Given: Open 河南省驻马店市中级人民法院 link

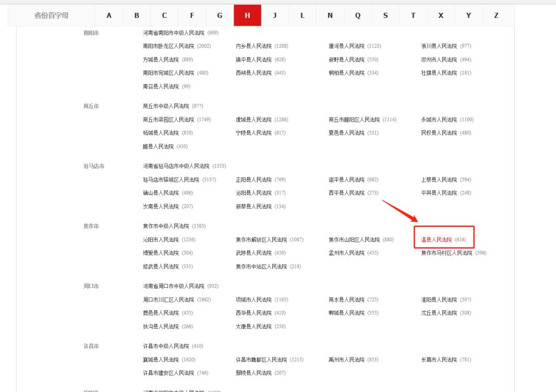Looking at the screenshot, I should click(176, 166).
